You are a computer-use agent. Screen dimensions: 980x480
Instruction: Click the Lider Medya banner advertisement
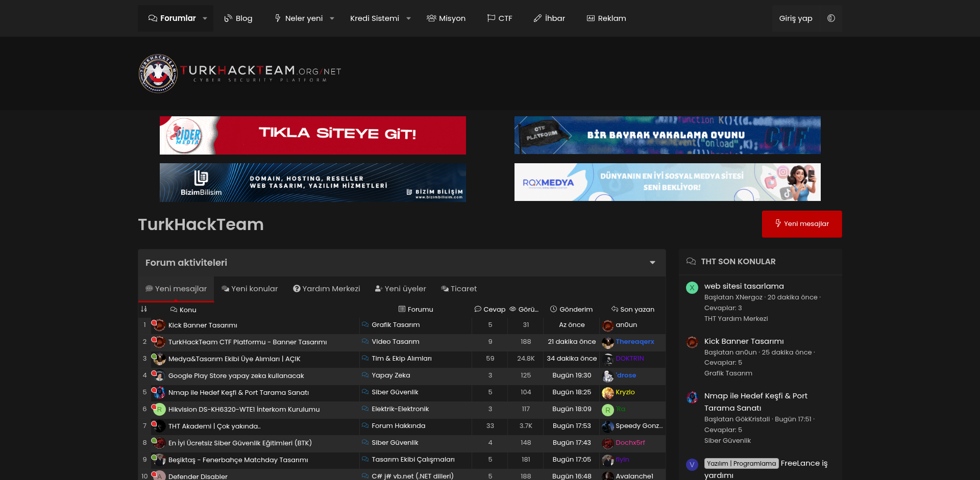click(312, 135)
